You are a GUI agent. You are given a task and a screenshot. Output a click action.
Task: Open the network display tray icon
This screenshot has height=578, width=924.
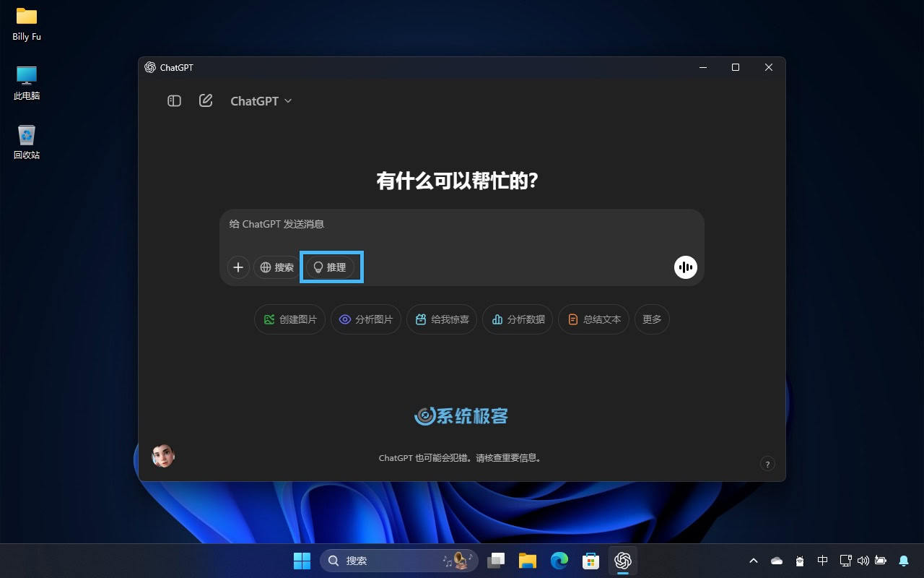(846, 561)
